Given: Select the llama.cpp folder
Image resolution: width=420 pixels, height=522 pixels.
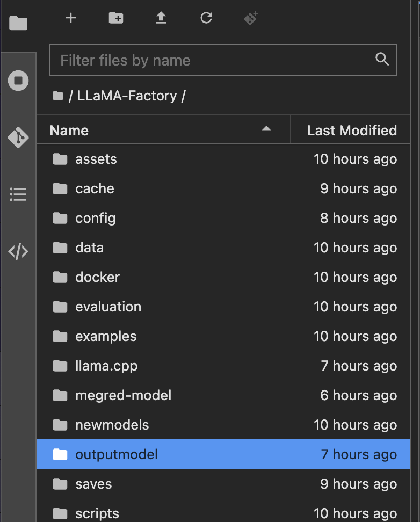Looking at the screenshot, I should click(223, 366).
